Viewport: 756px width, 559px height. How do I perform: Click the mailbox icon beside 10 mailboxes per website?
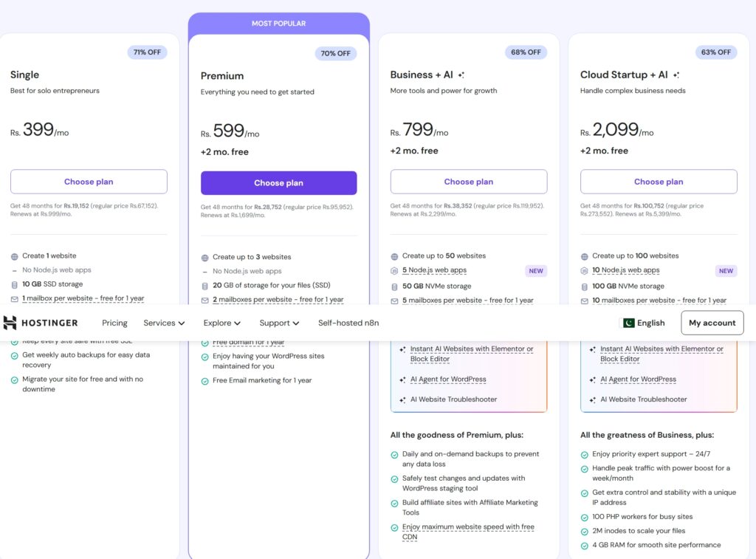pyautogui.click(x=585, y=300)
